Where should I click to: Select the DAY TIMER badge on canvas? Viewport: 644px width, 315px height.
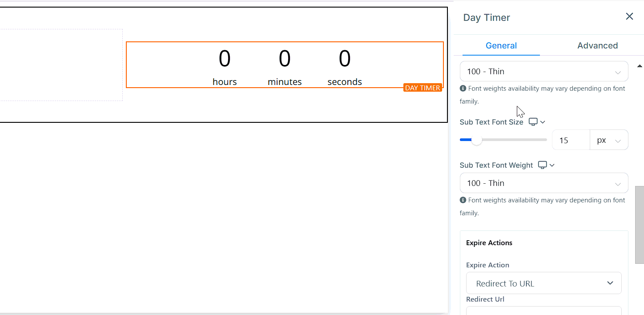click(422, 88)
